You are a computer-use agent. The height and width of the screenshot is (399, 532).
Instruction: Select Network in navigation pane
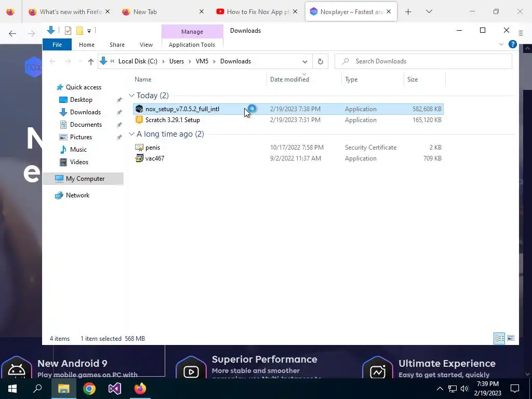tap(77, 195)
